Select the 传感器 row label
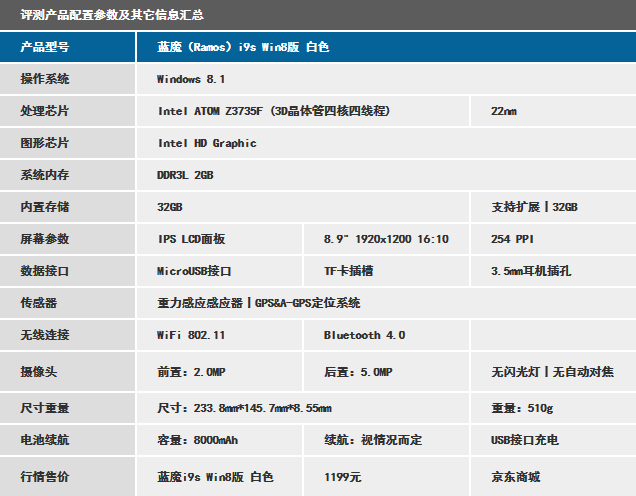The width and height of the screenshot is (636, 496). (x=67, y=303)
